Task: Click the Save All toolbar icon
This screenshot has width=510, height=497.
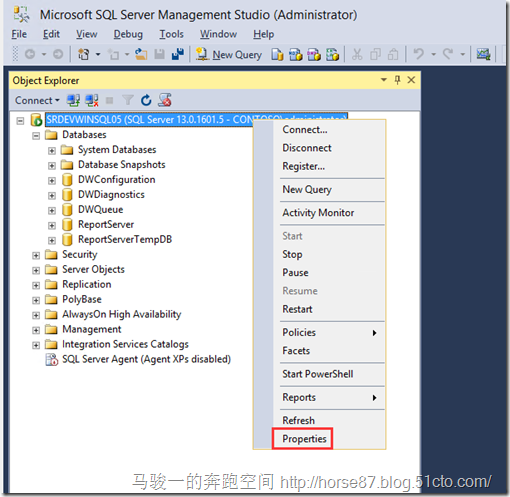Action: [x=178, y=54]
